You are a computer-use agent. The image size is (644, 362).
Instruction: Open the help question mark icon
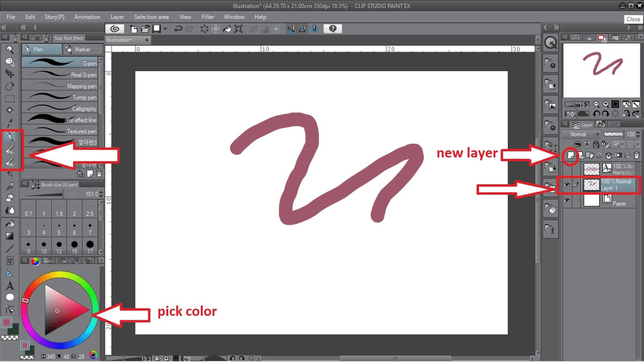(x=333, y=29)
